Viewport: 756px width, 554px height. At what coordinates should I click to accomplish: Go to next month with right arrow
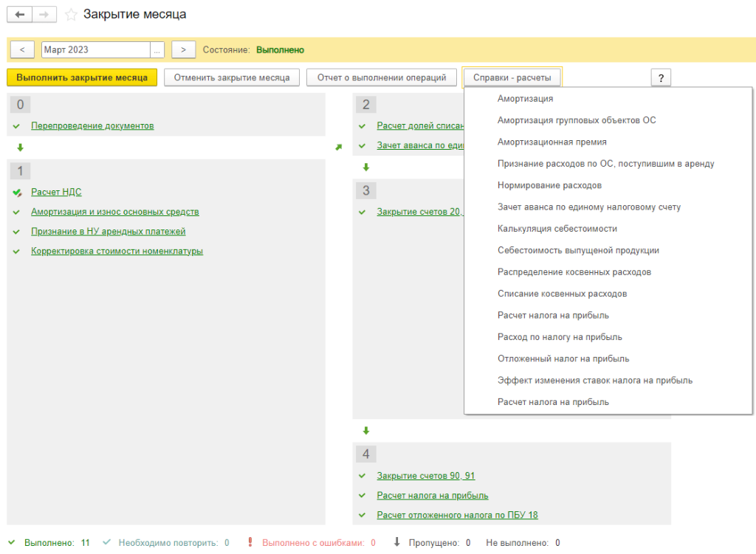point(183,49)
